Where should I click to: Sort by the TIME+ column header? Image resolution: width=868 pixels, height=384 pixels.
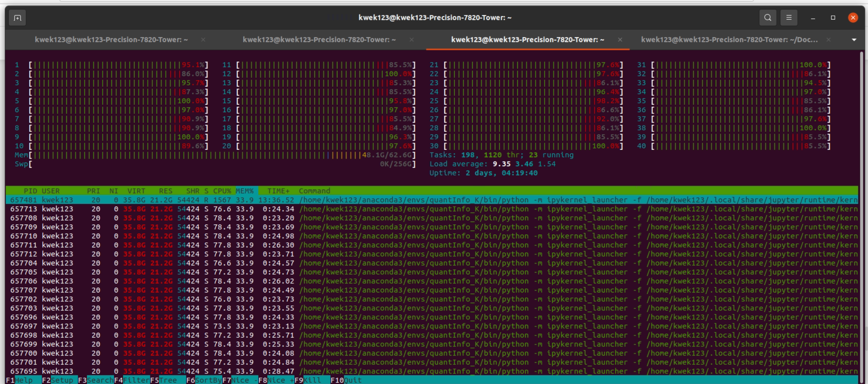pos(278,191)
